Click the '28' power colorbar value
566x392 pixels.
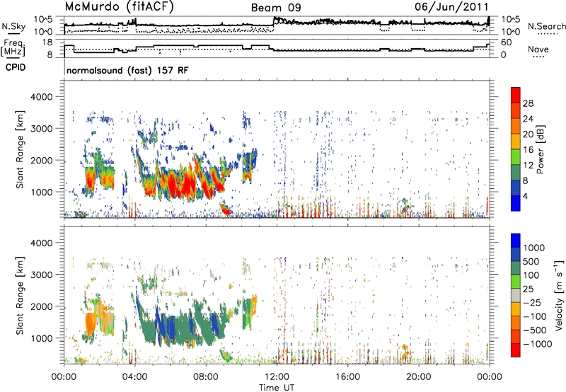(528, 103)
